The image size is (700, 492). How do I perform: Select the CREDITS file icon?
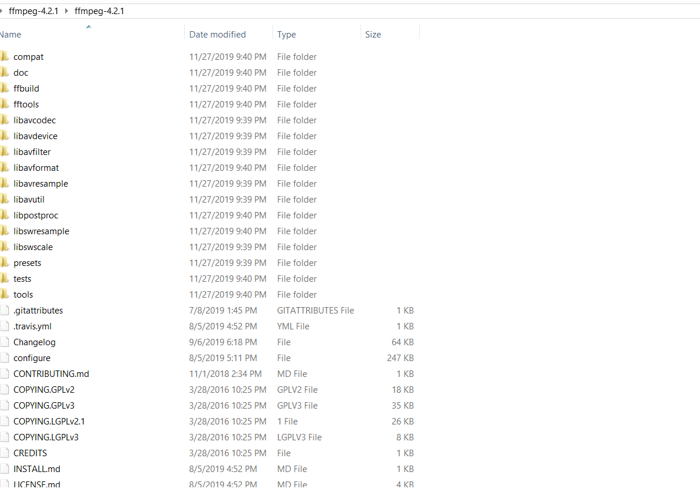pos(5,453)
